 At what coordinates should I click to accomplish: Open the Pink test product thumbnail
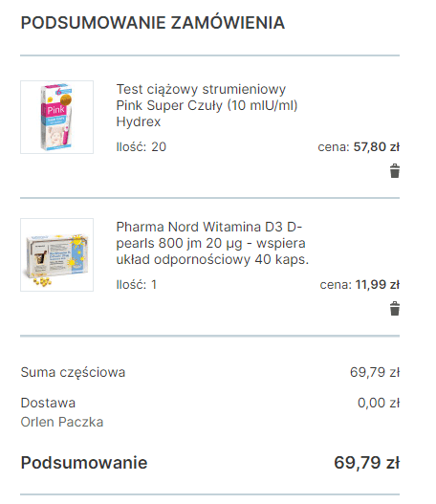[56, 117]
